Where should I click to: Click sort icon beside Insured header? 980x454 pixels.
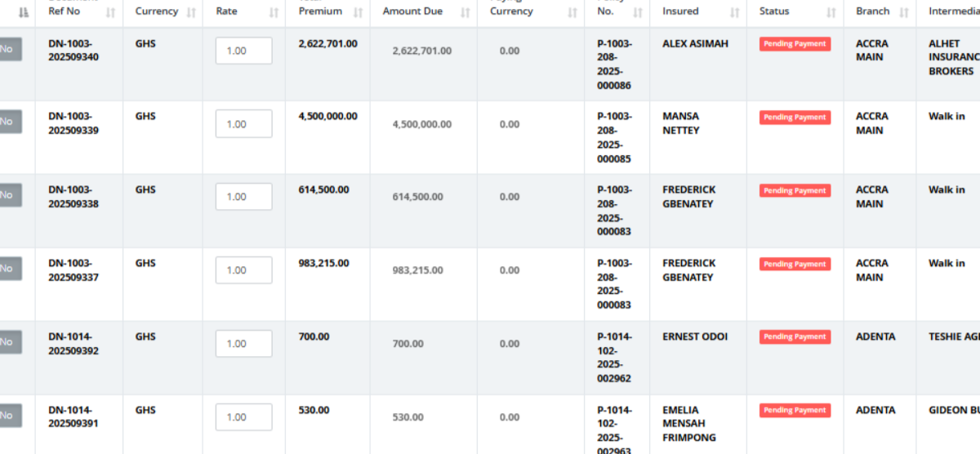point(734,12)
